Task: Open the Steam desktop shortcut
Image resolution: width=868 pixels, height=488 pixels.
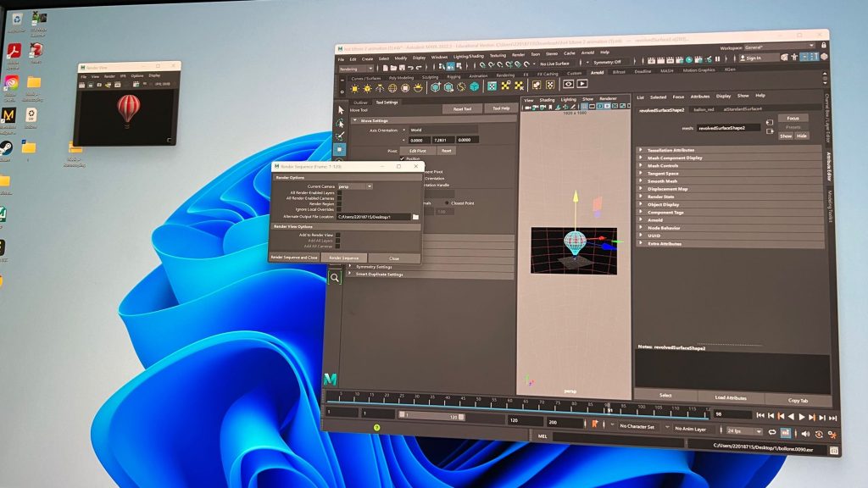Action: [x=6, y=148]
